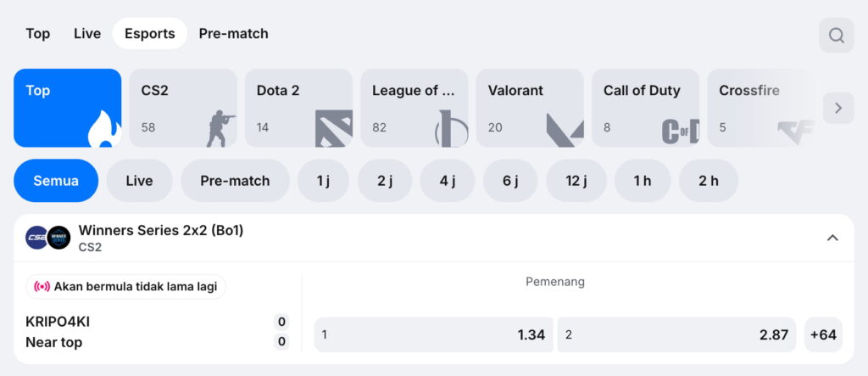868x376 pixels.
Task: Click the search magnifier icon
Action: click(x=836, y=36)
